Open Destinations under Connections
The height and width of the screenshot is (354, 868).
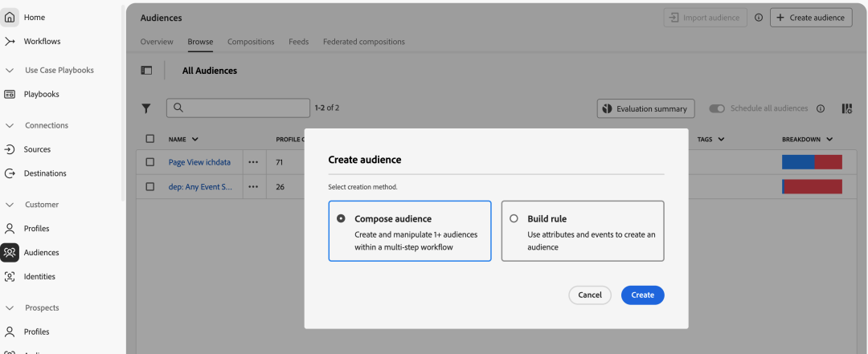pos(10,173)
